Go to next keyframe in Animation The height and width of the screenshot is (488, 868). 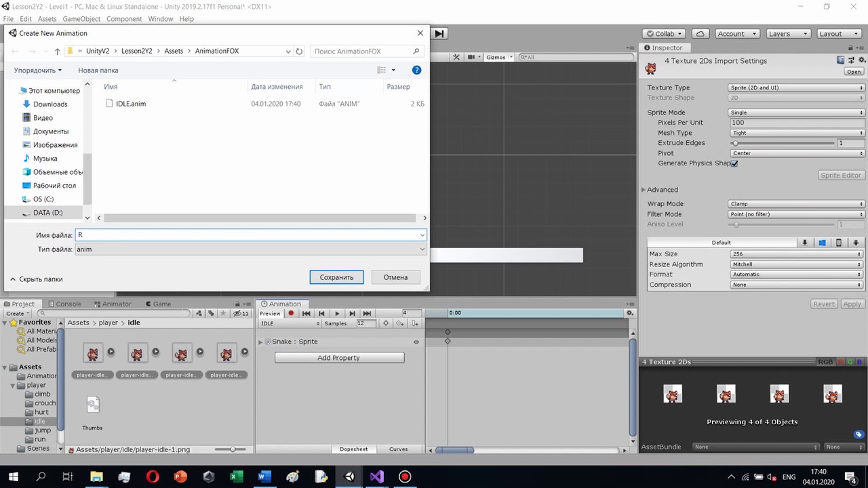click(352, 313)
